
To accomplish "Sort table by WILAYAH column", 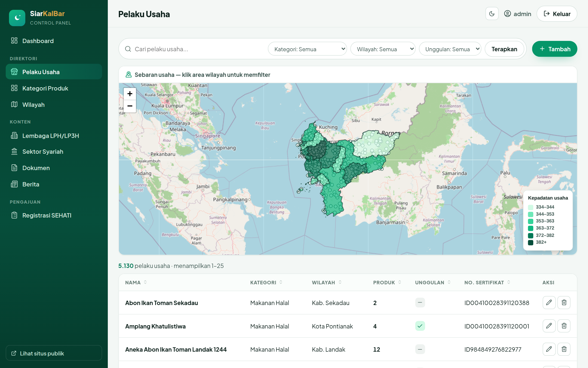I will 327,282.
